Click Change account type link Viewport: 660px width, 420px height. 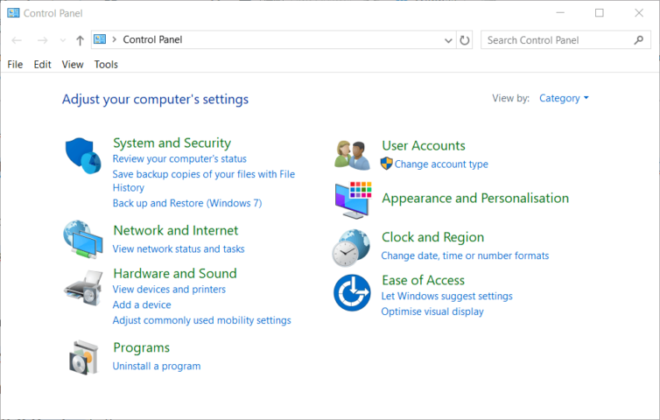(441, 164)
